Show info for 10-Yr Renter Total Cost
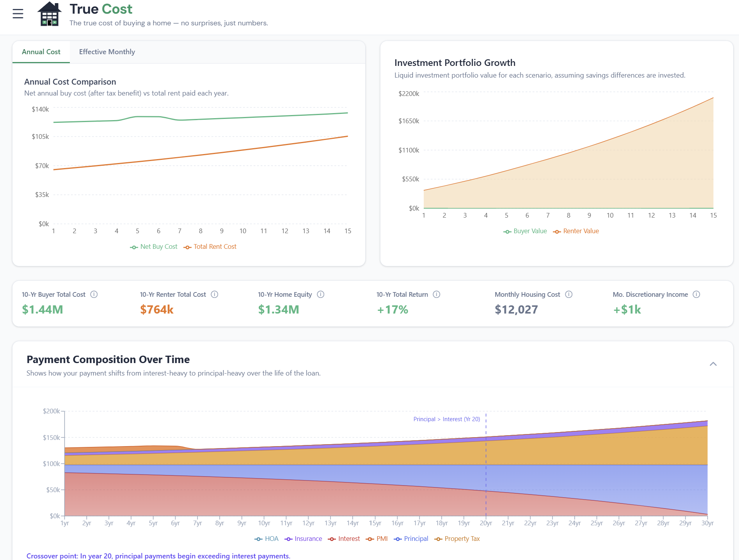 [215, 294]
